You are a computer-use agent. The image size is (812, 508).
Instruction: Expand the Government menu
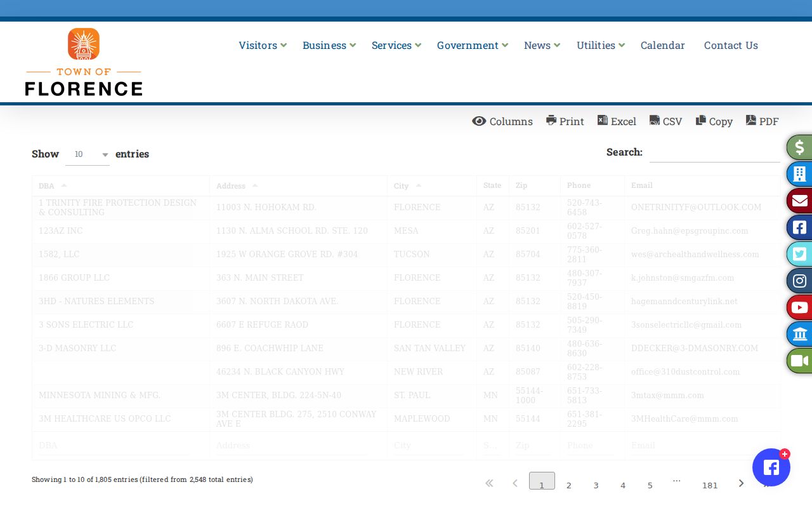point(473,45)
